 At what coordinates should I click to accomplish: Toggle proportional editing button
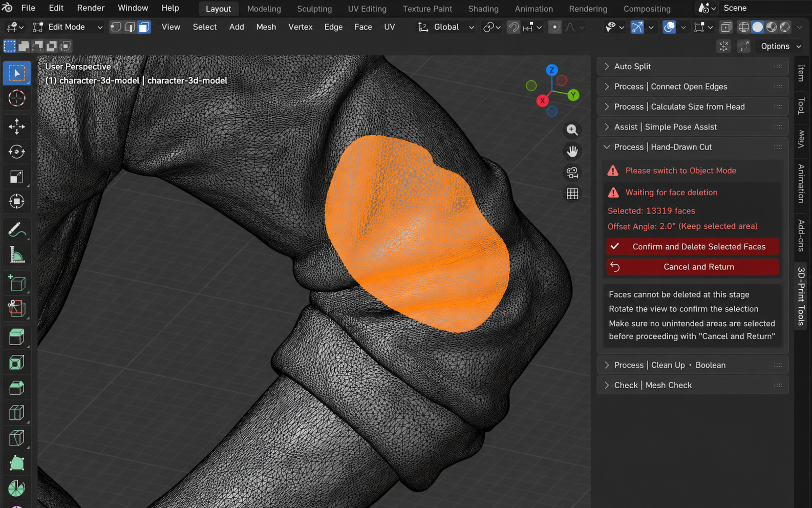click(554, 27)
